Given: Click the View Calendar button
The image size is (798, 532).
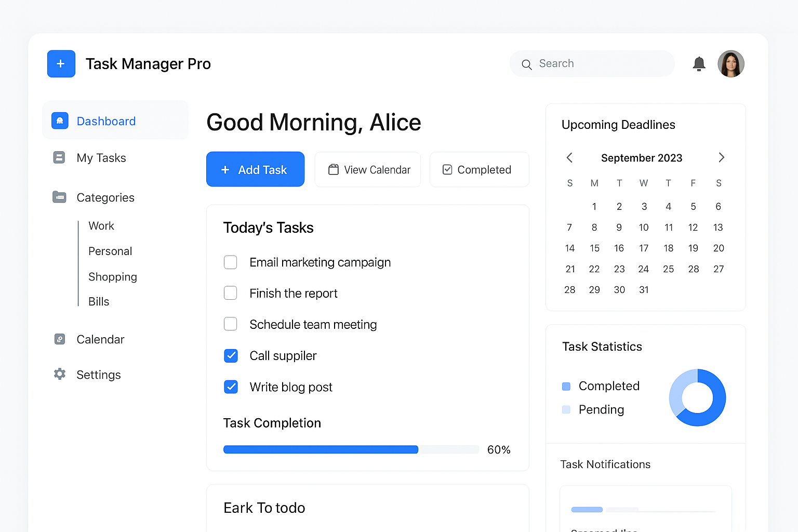Looking at the screenshot, I should (x=368, y=169).
